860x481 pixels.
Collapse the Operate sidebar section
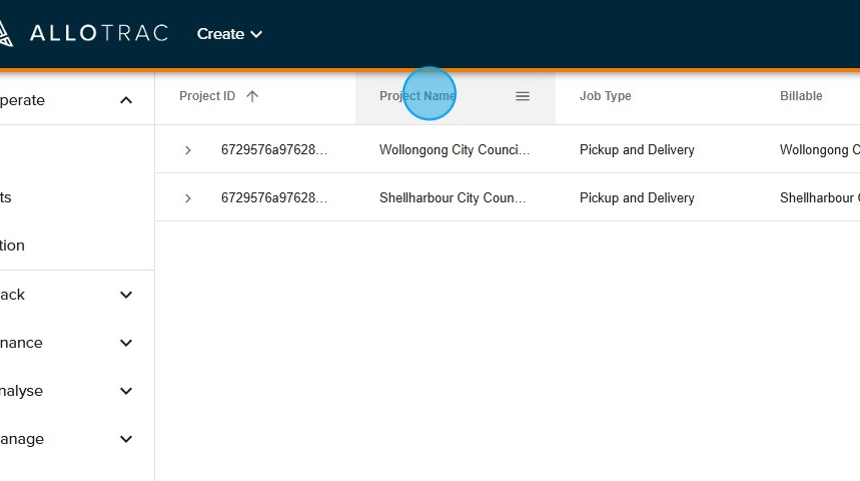pos(126,100)
